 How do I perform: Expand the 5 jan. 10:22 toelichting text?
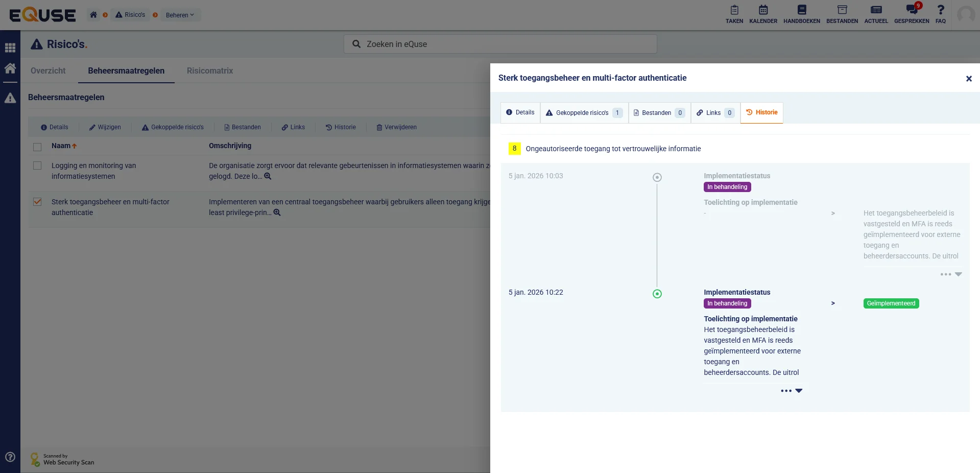792,391
